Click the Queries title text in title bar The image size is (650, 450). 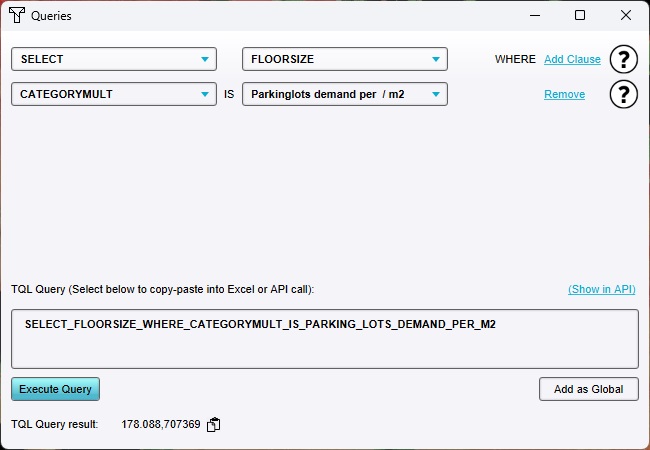[x=51, y=16]
